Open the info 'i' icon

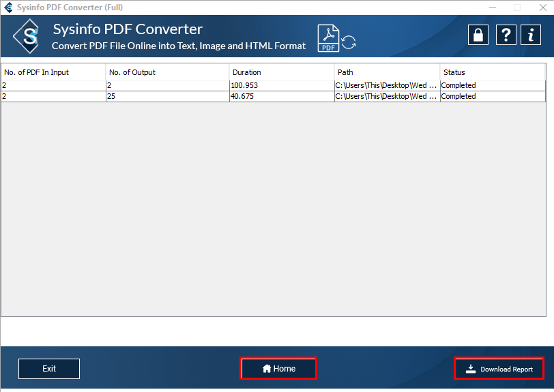530,35
